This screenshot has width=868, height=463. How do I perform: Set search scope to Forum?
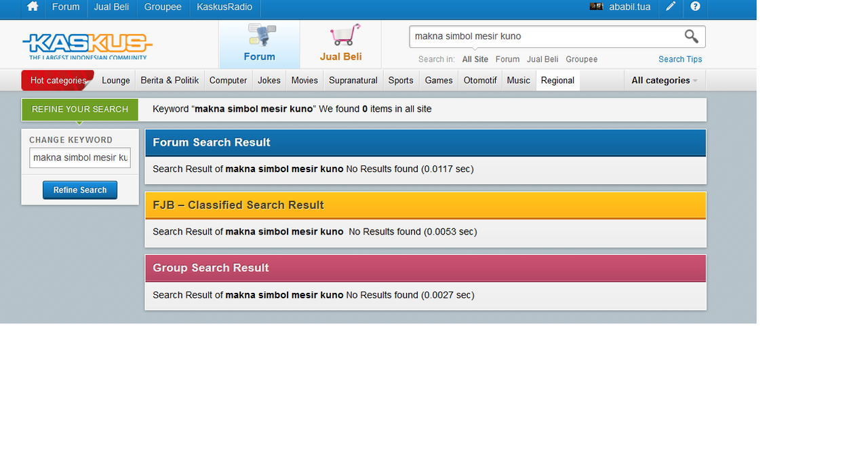[x=507, y=60]
